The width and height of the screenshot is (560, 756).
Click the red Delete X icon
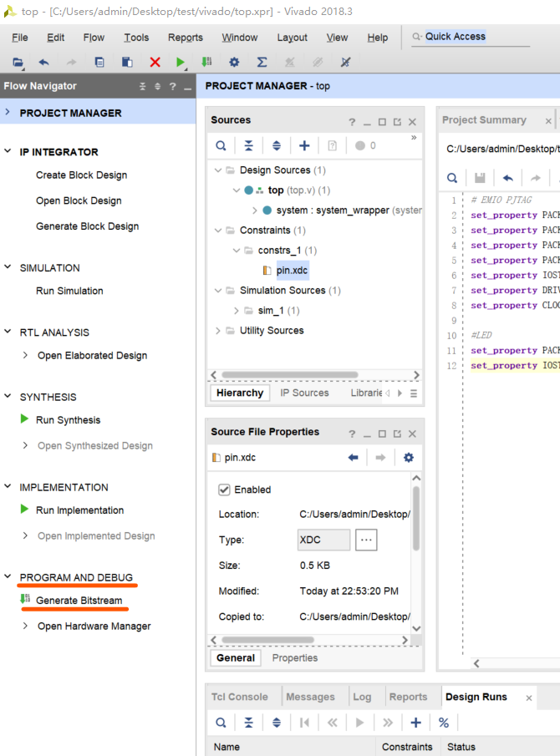pyautogui.click(x=155, y=63)
